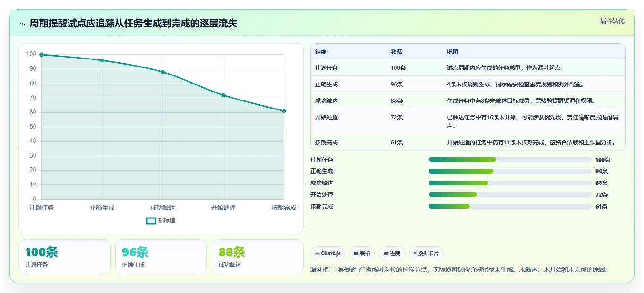Click the 表格 tag chip
This screenshot has width=644, height=293.
(362, 253)
